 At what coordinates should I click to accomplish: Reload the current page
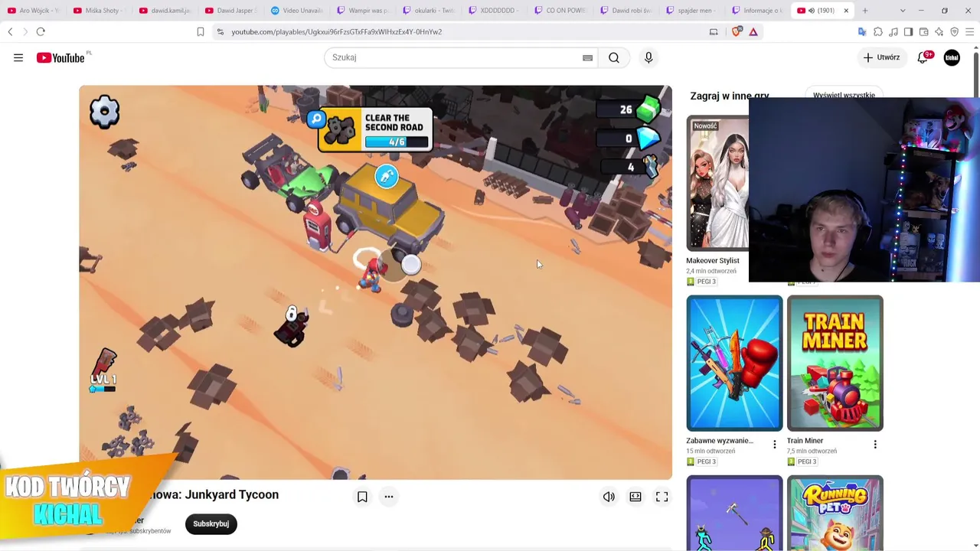pos(41,31)
